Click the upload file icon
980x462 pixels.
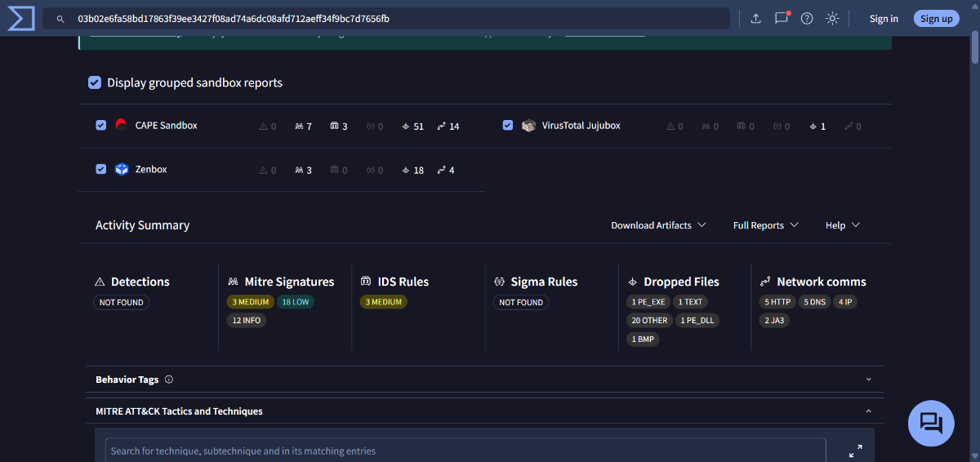click(x=756, y=18)
